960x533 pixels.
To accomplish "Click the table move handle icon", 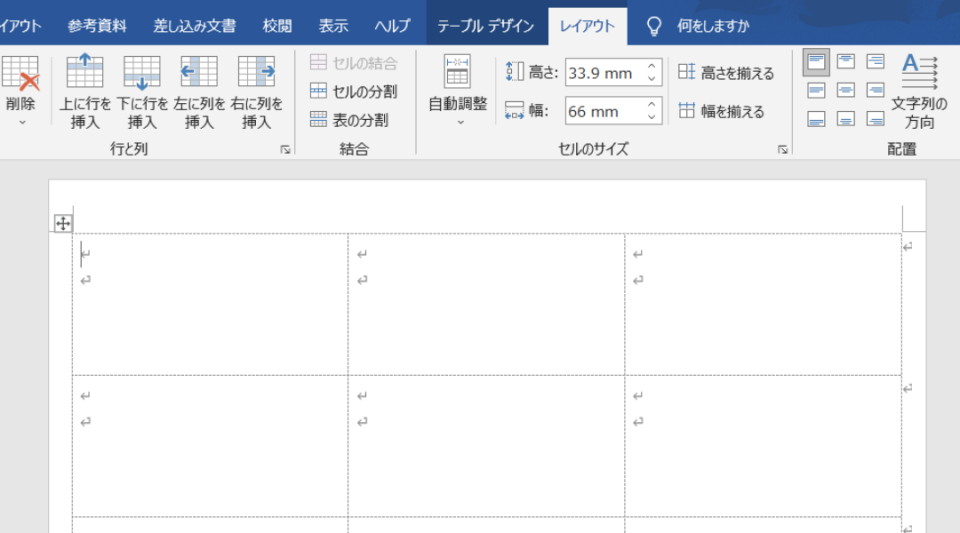I will tap(63, 223).
